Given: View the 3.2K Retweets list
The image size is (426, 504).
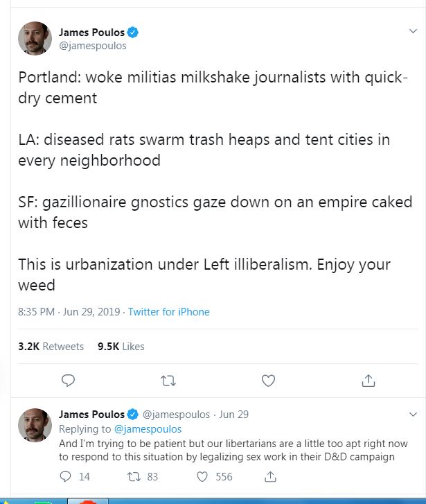Looking at the screenshot, I should pos(51,346).
